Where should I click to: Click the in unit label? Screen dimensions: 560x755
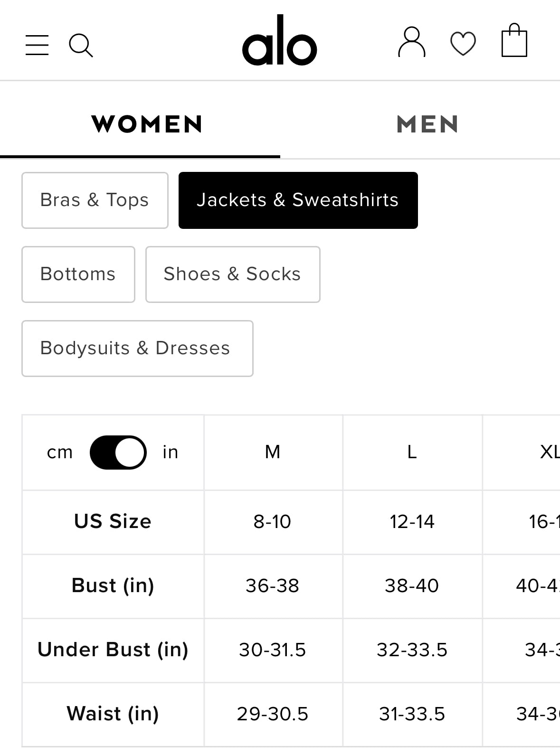pos(171,453)
